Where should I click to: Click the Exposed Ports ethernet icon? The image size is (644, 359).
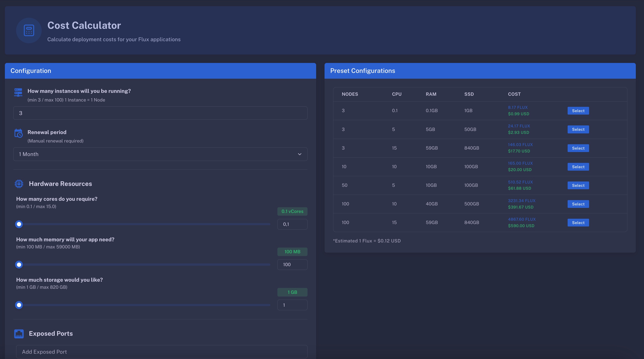[x=19, y=334]
